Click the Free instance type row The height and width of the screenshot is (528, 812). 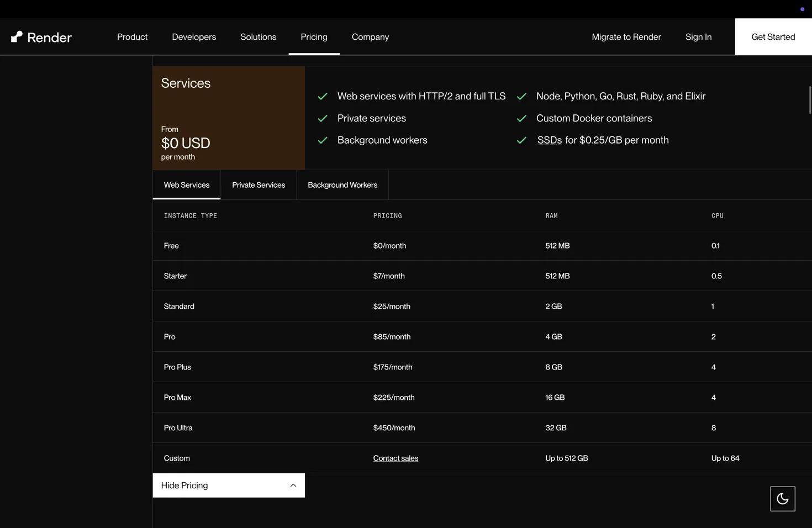(482, 246)
